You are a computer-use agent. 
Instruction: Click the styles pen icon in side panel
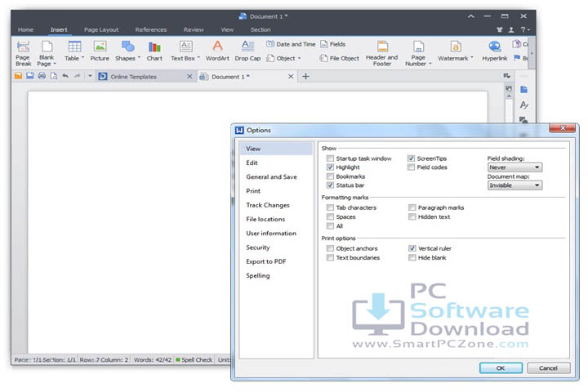click(523, 105)
